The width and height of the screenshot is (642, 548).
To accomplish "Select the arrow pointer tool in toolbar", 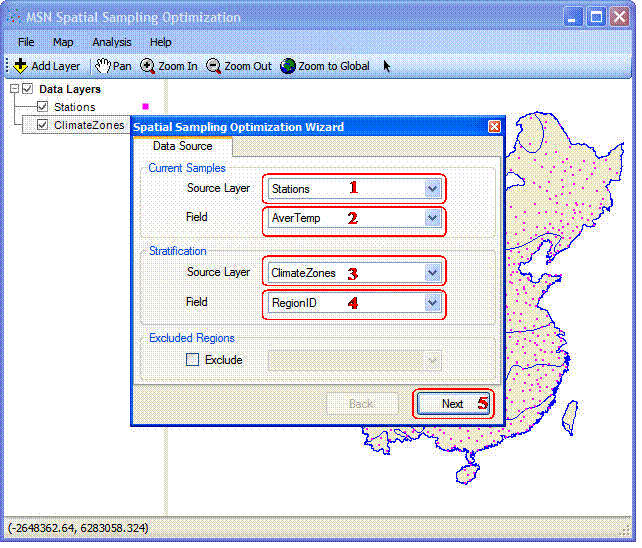I will [x=387, y=66].
